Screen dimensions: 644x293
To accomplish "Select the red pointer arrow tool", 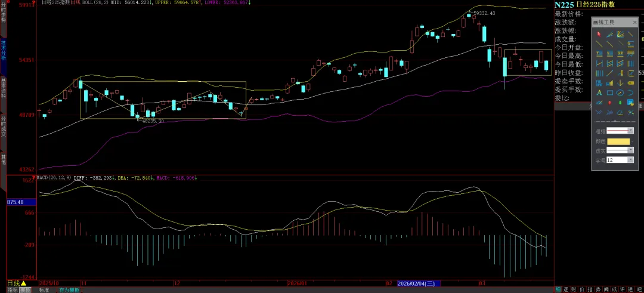I will (599, 35).
